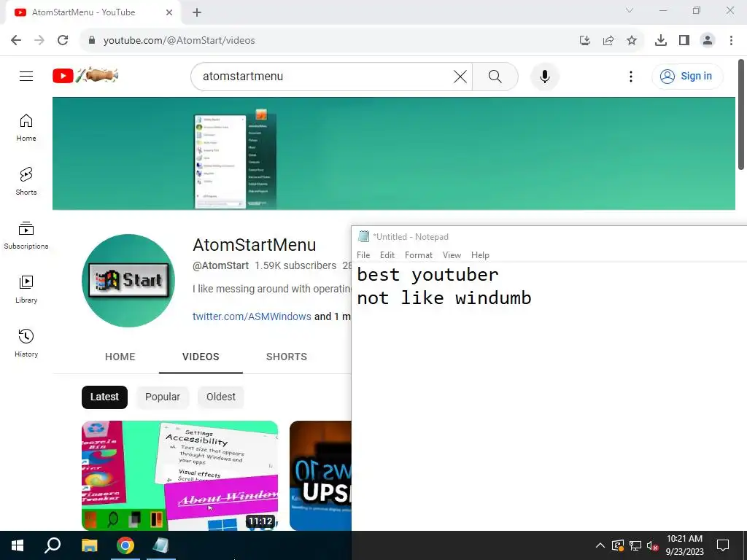Open Shorts in the sidebar

[x=26, y=182]
